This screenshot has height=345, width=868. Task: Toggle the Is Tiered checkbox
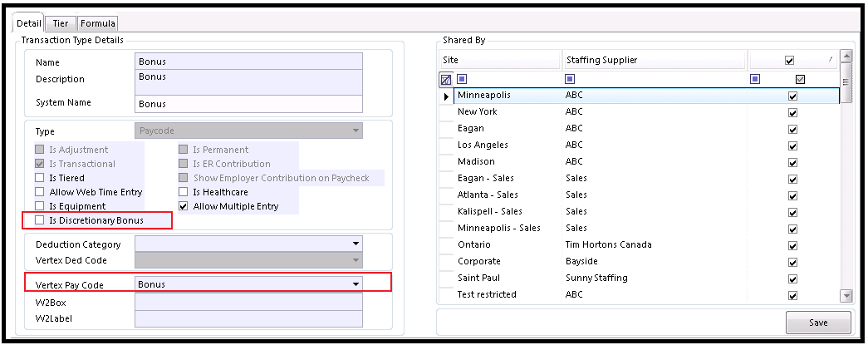(x=39, y=178)
